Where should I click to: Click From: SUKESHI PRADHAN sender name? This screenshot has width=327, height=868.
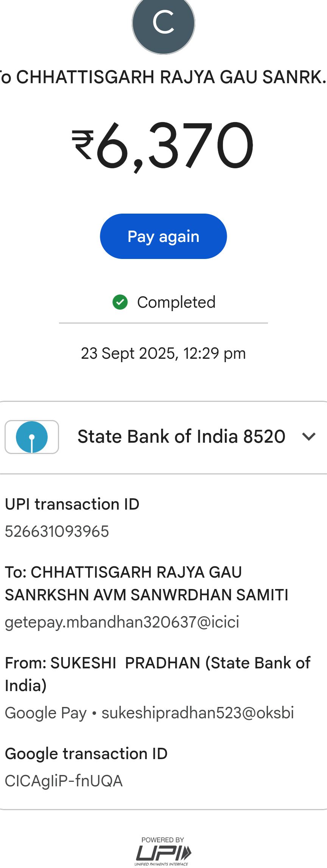(x=157, y=674)
